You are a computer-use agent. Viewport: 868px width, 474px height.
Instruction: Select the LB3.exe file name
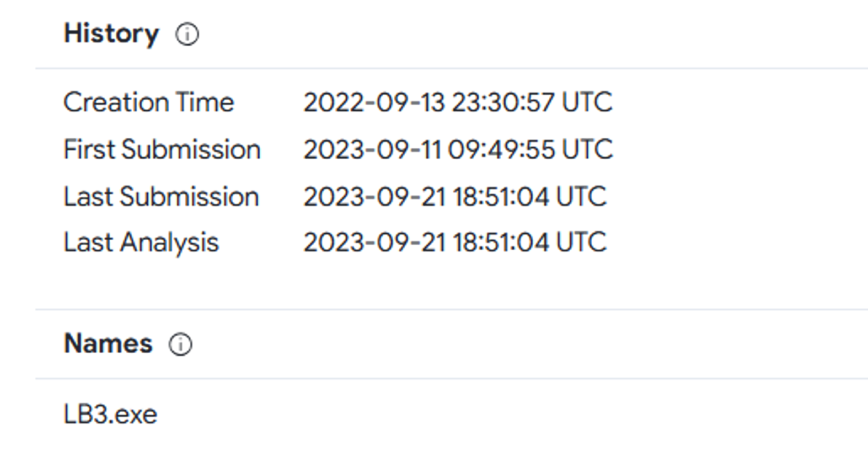click(x=110, y=414)
